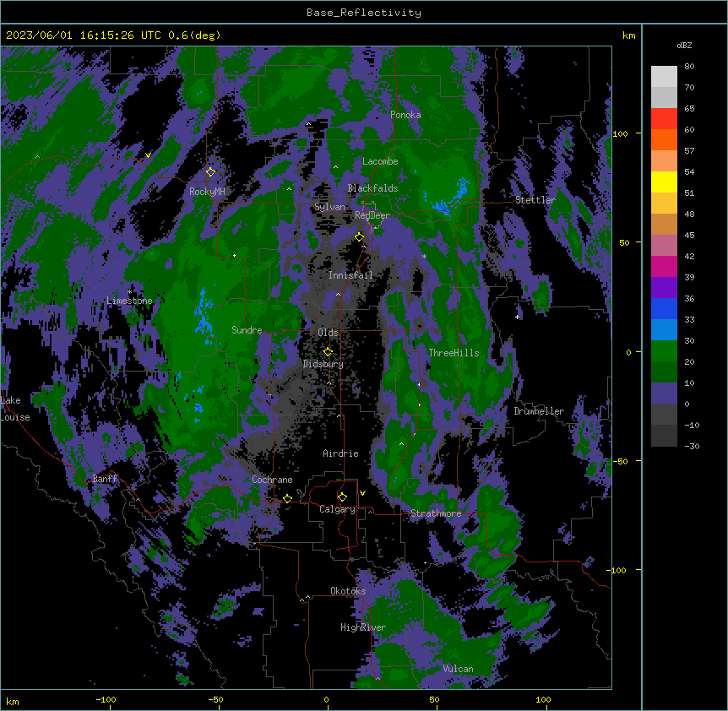Click the RedDeer city label
Image resolution: width=728 pixels, height=711 pixels.
(372, 215)
